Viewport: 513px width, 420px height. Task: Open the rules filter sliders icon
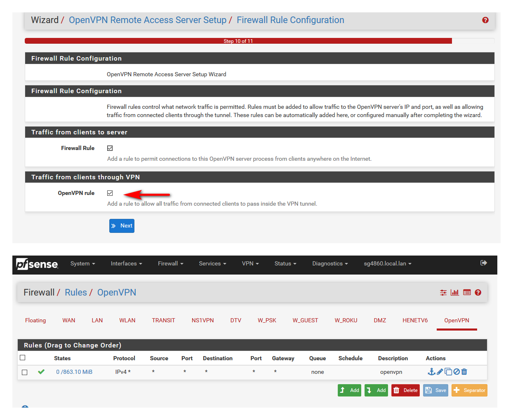(443, 293)
